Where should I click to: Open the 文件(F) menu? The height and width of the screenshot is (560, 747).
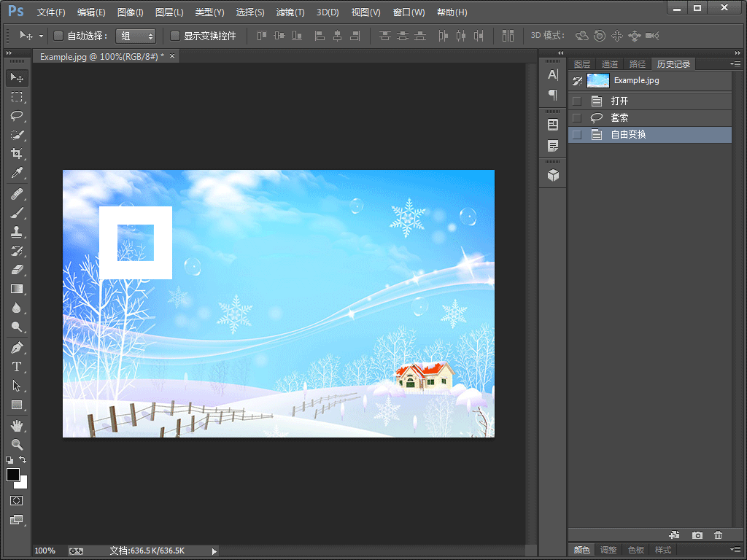click(x=51, y=12)
